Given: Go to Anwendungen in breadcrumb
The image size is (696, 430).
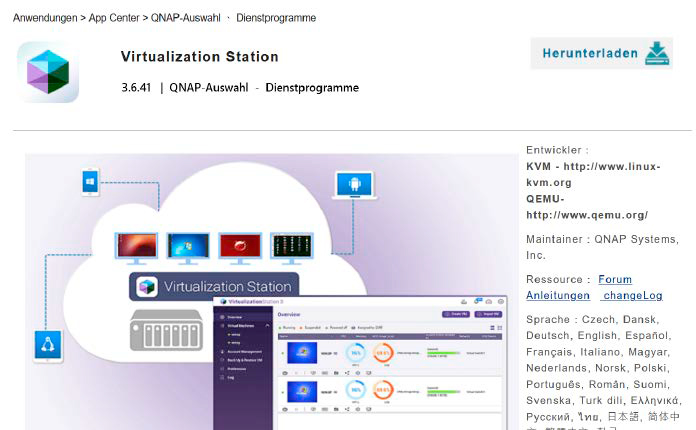Looking at the screenshot, I should (47, 18).
